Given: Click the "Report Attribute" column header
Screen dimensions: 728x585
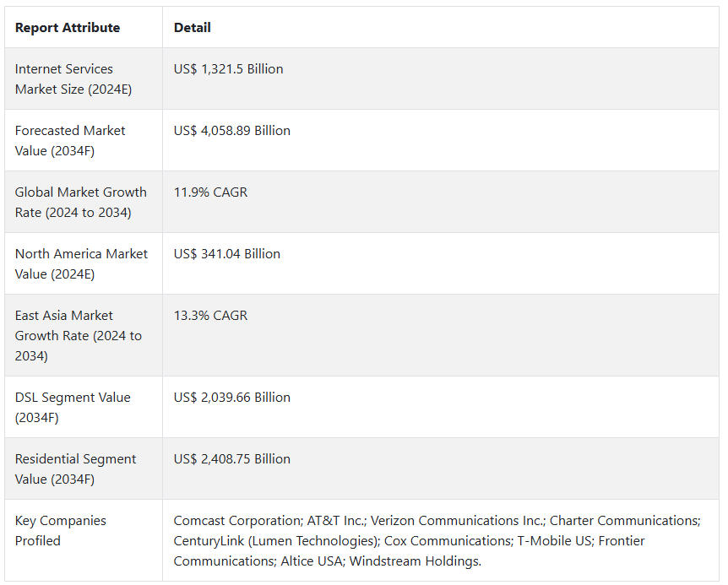Looking at the screenshot, I should pyautogui.click(x=68, y=28).
